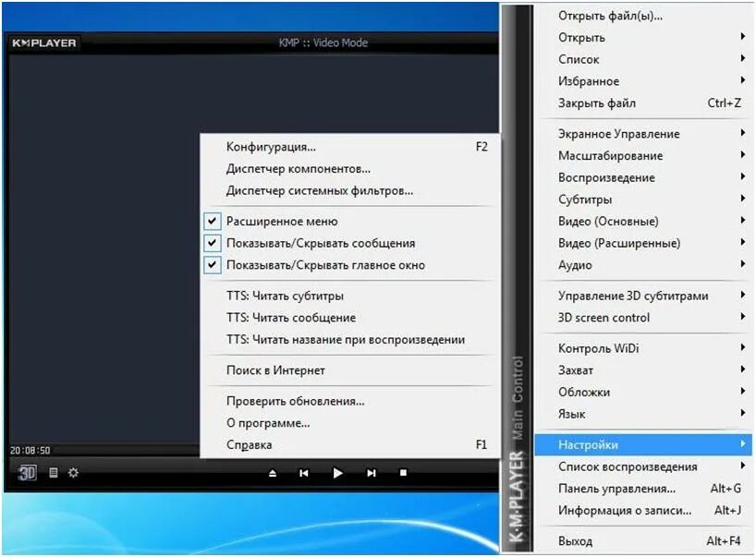Image resolution: width=756 pixels, height=557 pixels.
Task: Choose Закрыть файл in main menu
Action: point(643,103)
